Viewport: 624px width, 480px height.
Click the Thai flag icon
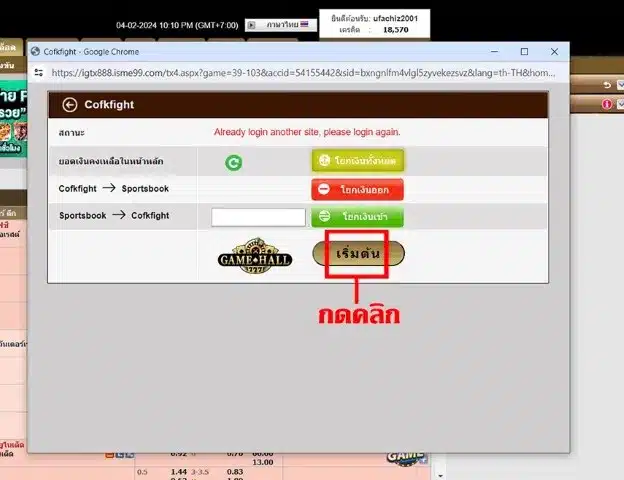click(304, 24)
